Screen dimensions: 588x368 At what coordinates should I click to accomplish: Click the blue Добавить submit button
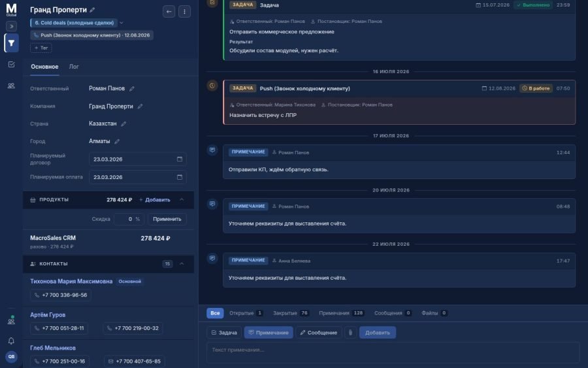pyautogui.click(x=378, y=333)
